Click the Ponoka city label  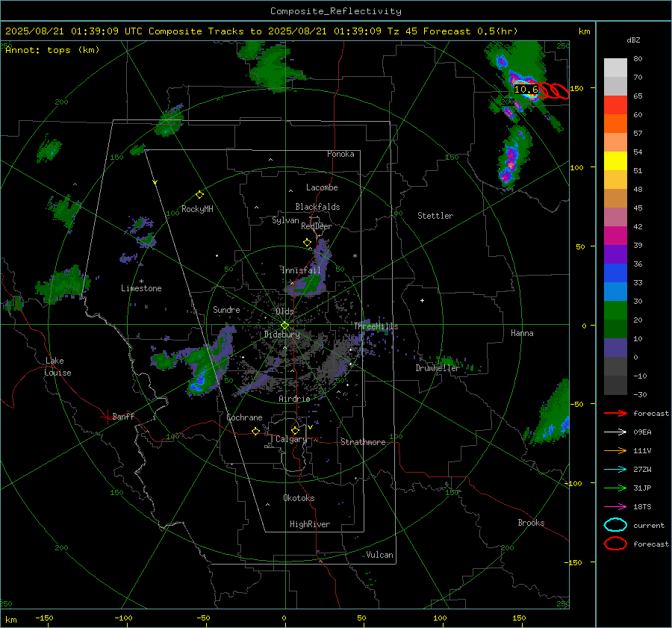pos(340,154)
